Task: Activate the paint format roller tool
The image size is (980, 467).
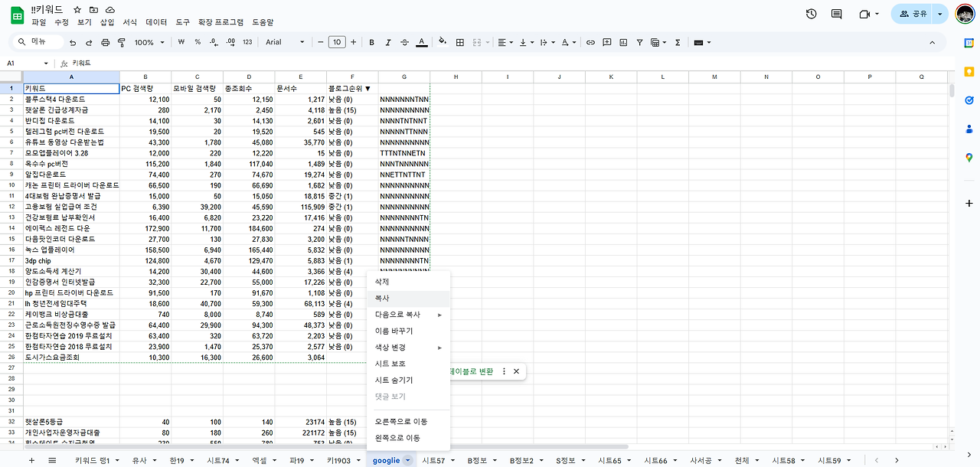Action: point(121,42)
